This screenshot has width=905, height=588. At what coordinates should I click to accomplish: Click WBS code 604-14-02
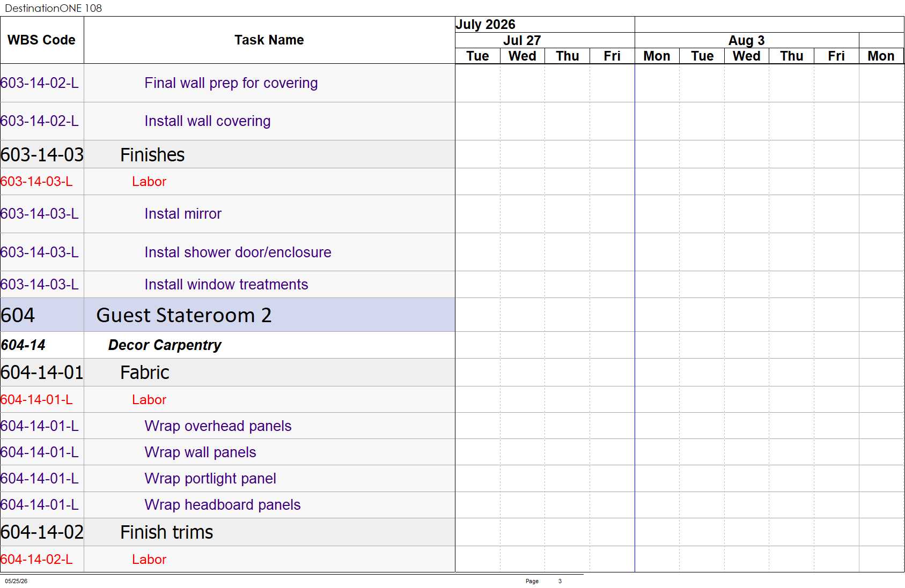[42, 532]
